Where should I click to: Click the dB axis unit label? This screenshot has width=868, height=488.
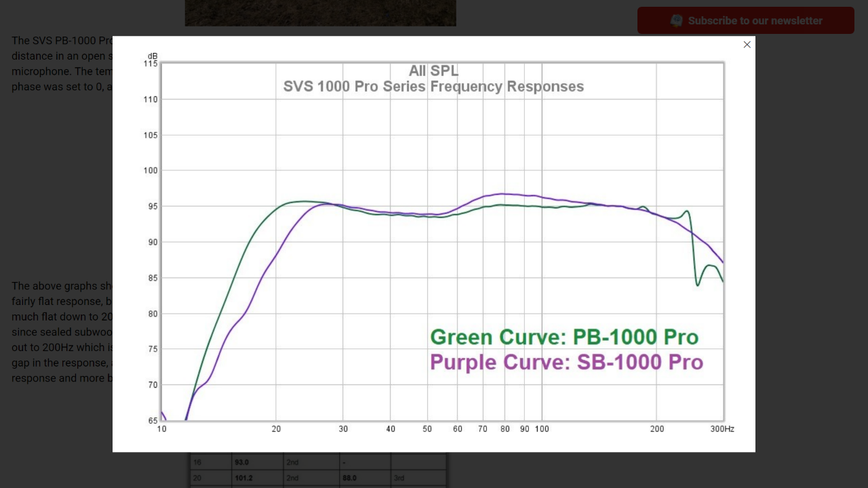click(153, 56)
